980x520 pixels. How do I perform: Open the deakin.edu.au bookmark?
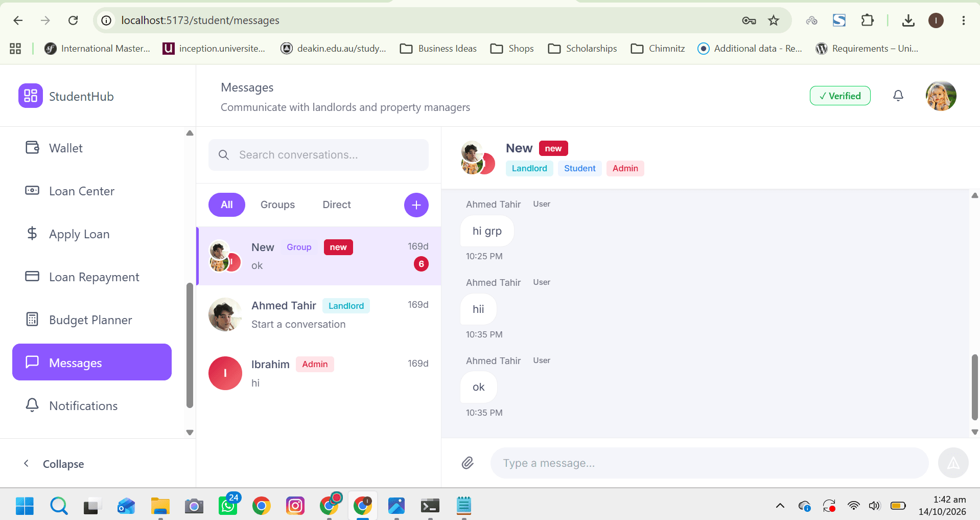point(334,49)
